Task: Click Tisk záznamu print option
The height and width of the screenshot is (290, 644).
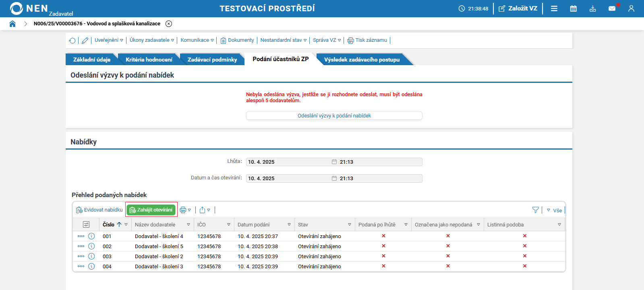Action: (367, 40)
